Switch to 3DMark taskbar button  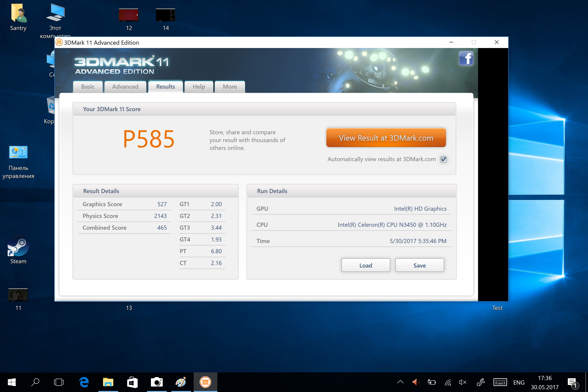click(205, 382)
